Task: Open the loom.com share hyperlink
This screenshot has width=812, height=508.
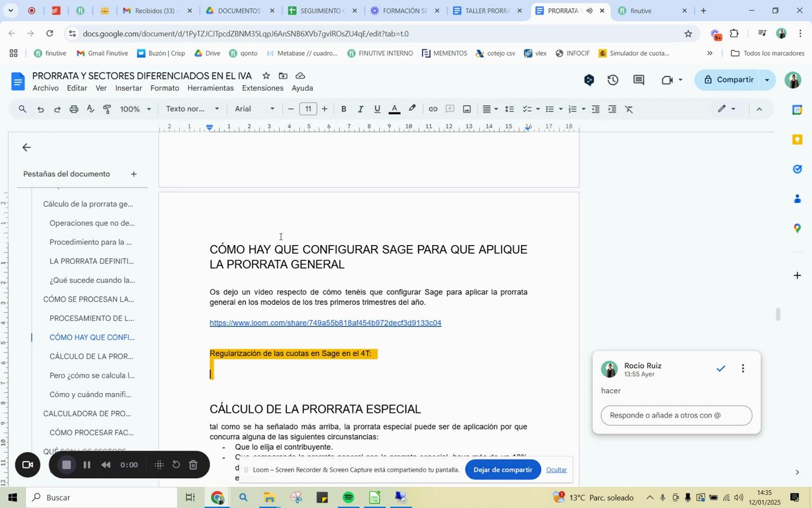Action: (325, 323)
